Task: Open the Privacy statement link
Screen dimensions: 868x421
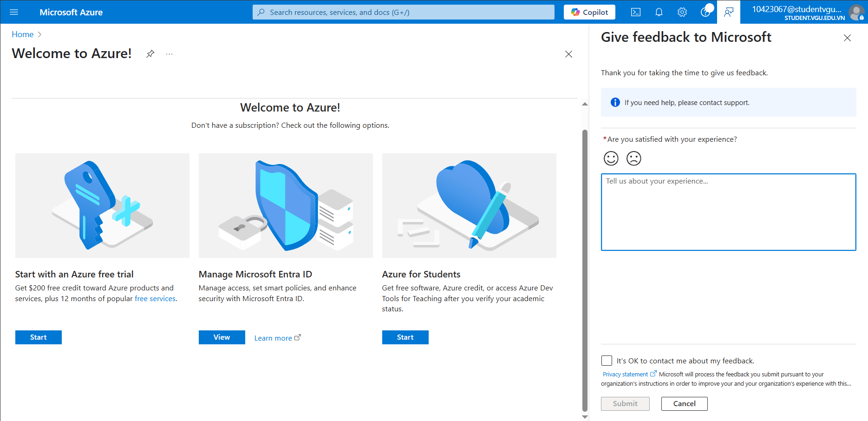Action: click(629, 374)
